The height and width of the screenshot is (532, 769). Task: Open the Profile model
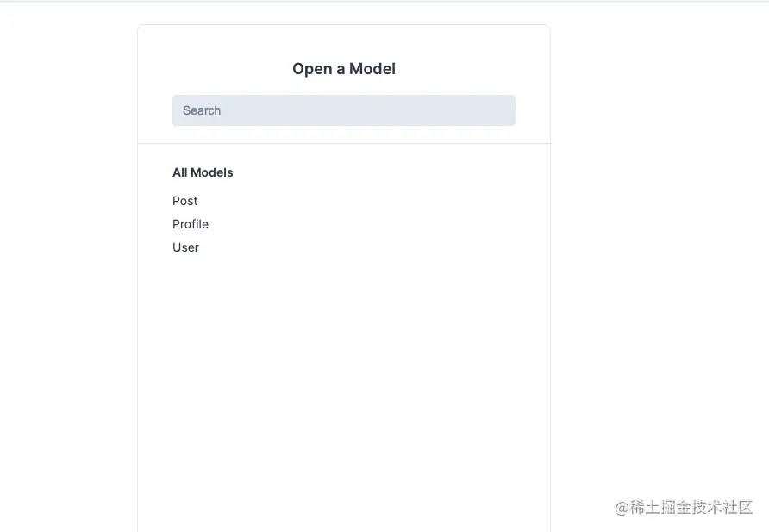191,224
